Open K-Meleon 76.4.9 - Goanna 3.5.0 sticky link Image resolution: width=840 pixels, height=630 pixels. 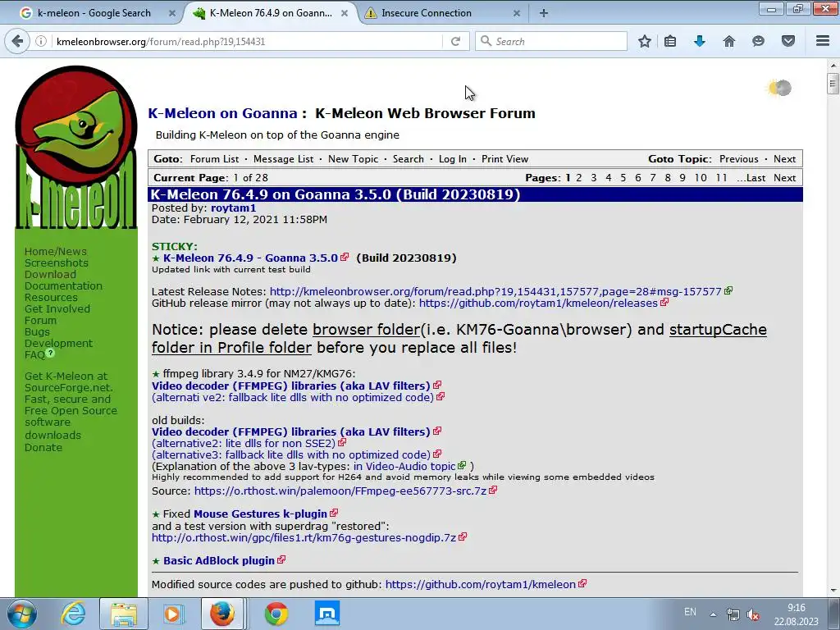(250, 258)
